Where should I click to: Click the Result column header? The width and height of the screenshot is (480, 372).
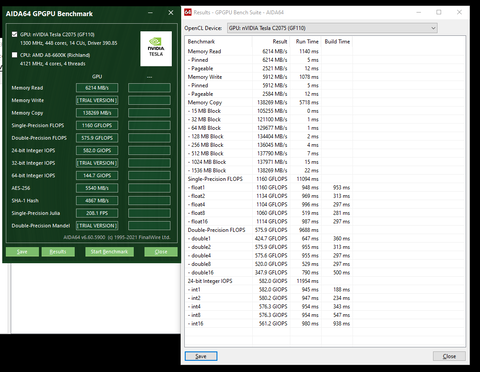pos(271,41)
